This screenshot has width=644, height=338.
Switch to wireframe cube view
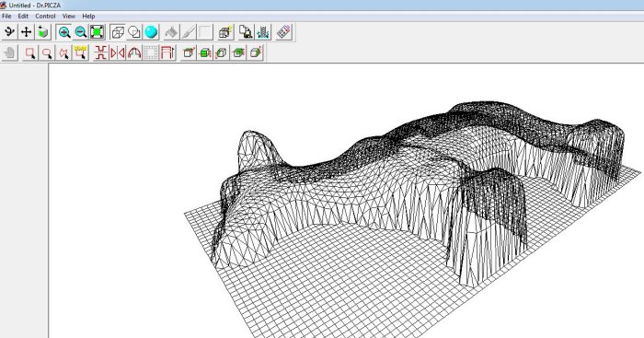click(118, 32)
